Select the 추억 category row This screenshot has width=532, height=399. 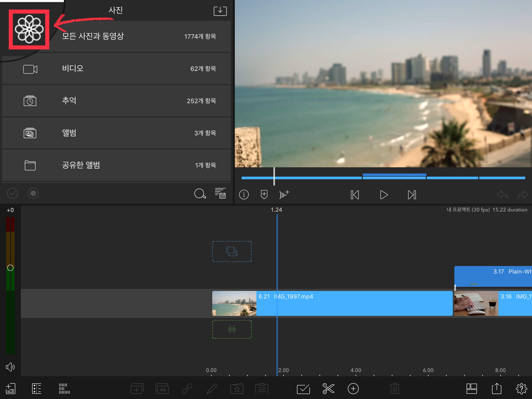coord(116,101)
